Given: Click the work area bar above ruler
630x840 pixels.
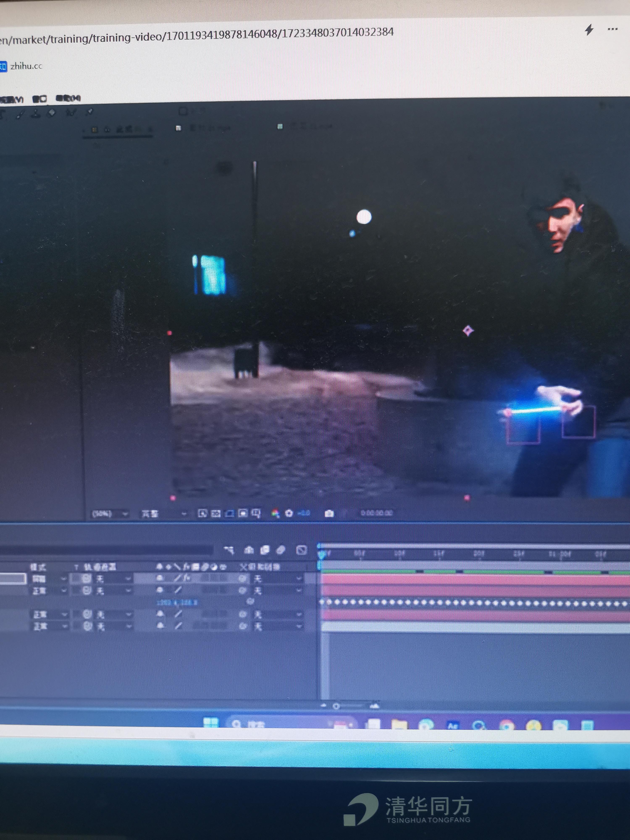Looking at the screenshot, I should point(474,546).
